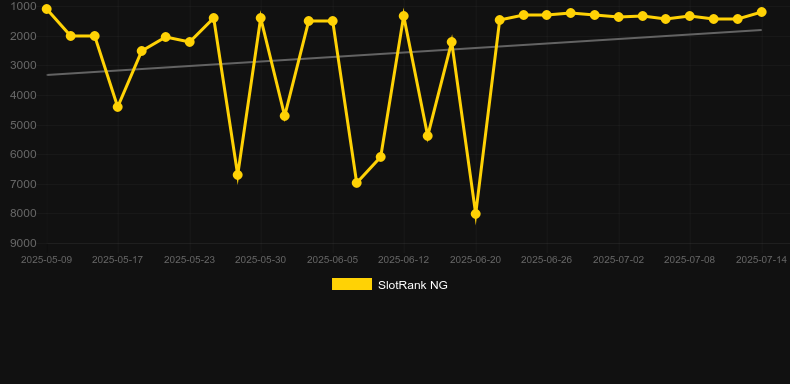This screenshot has height=384, width=790.
Task: Click the 2025-06-26 x-axis date label
Action: pyautogui.click(x=547, y=260)
